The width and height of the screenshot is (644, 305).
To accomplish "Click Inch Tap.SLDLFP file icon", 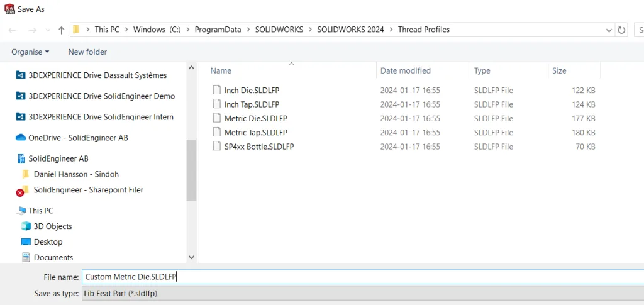I will 216,104.
